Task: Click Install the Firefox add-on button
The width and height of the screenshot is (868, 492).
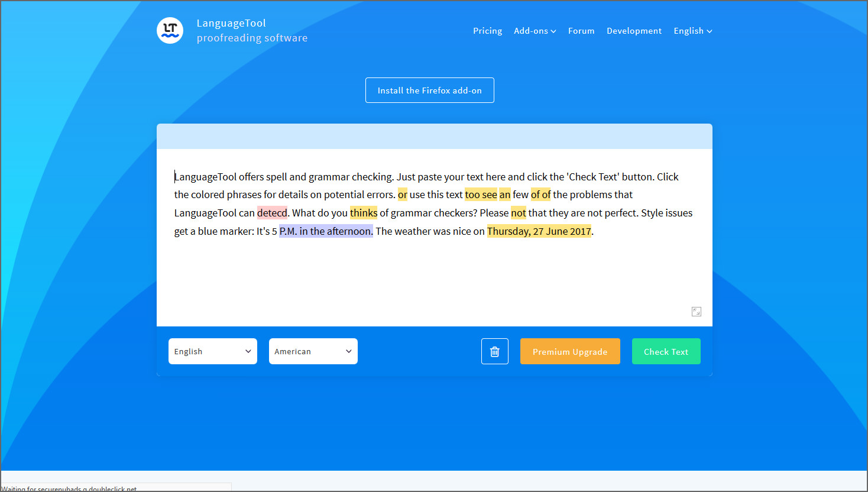Action: [x=430, y=90]
